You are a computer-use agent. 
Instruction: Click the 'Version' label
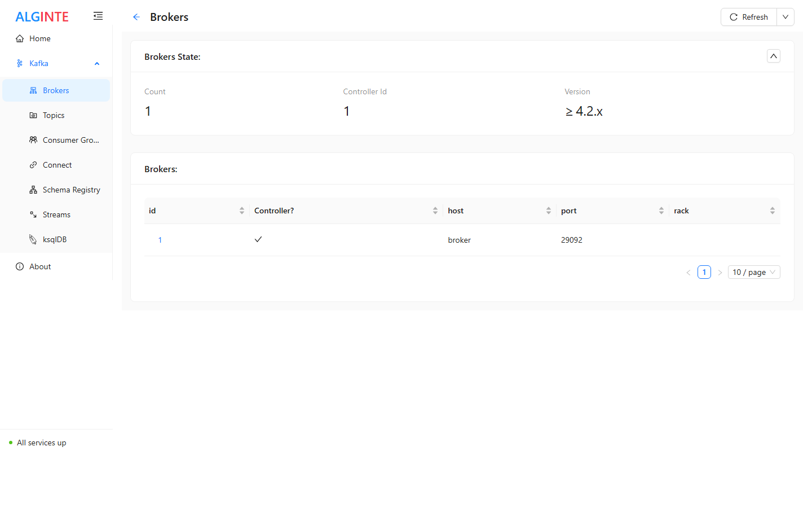577,91
